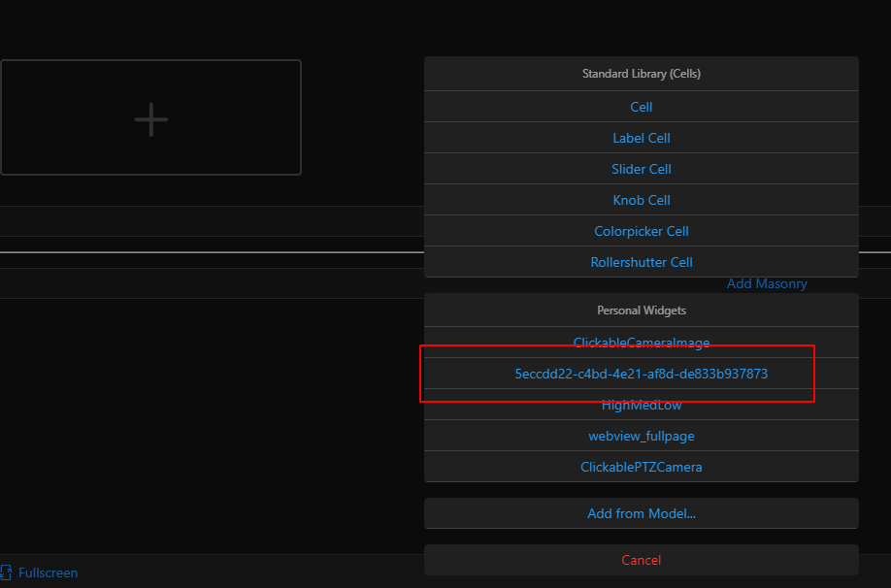Screen dimensions: 891x588
Task: Choose the Label Cell option
Action: (x=641, y=138)
